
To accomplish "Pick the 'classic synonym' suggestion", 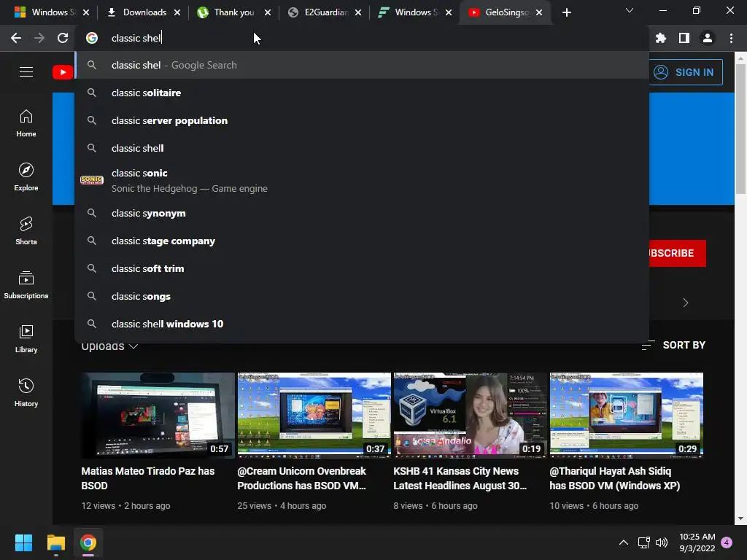I will pyautogui.click(x=362, y=214).
